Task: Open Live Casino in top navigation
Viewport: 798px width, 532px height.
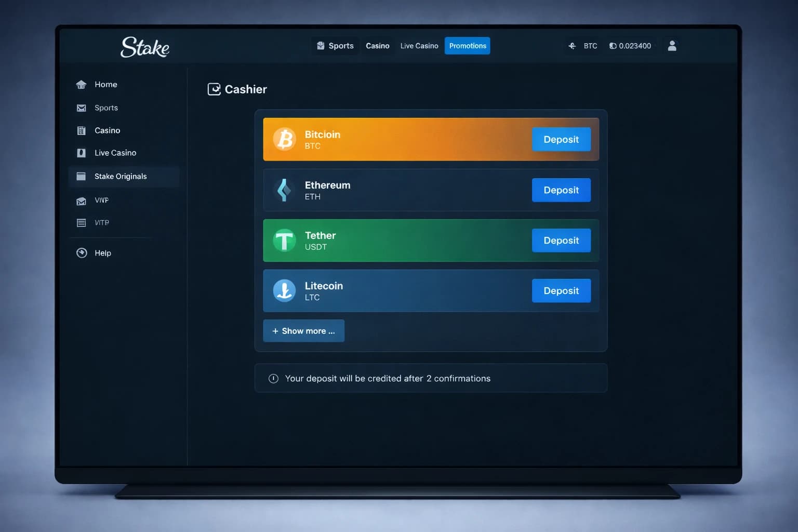Action: [x=419, y=46]
